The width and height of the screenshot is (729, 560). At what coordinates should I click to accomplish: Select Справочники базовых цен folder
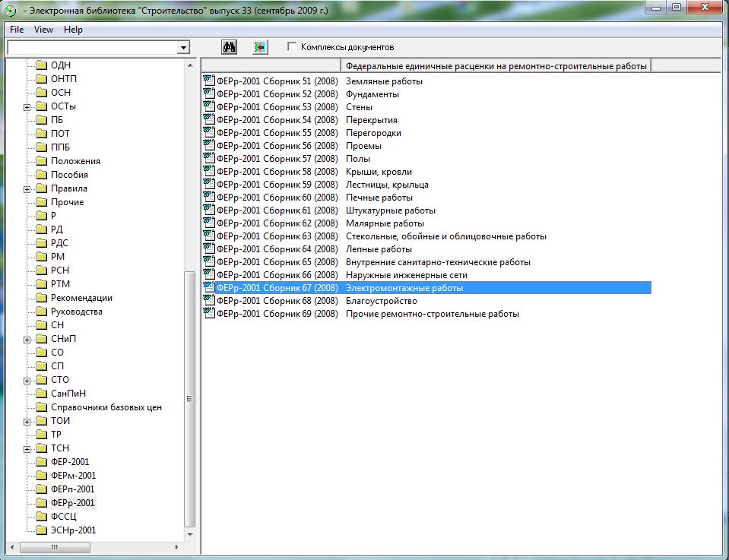click(106, 407)
